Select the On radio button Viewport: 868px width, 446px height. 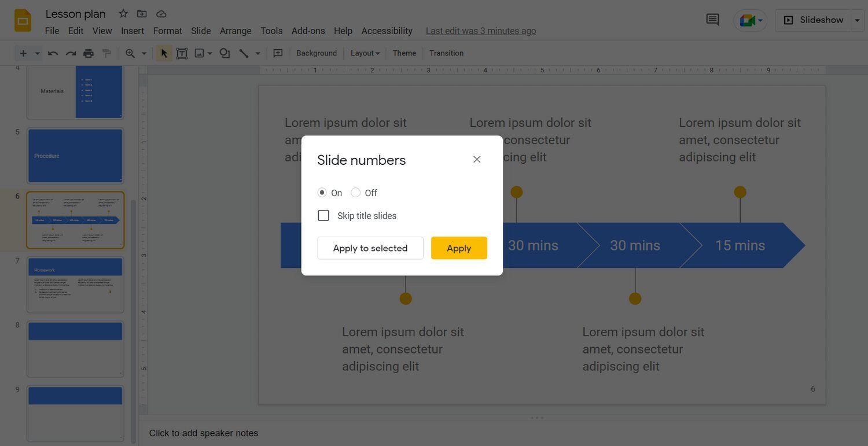322,193
